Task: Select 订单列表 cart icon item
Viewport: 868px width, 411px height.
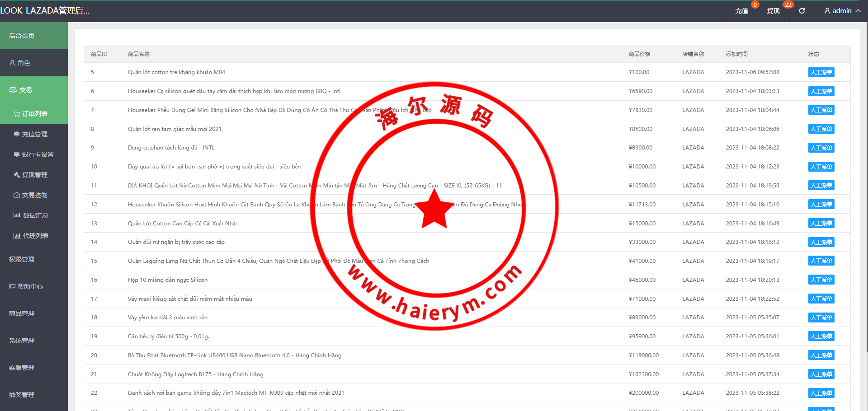Action: (31, 114)
